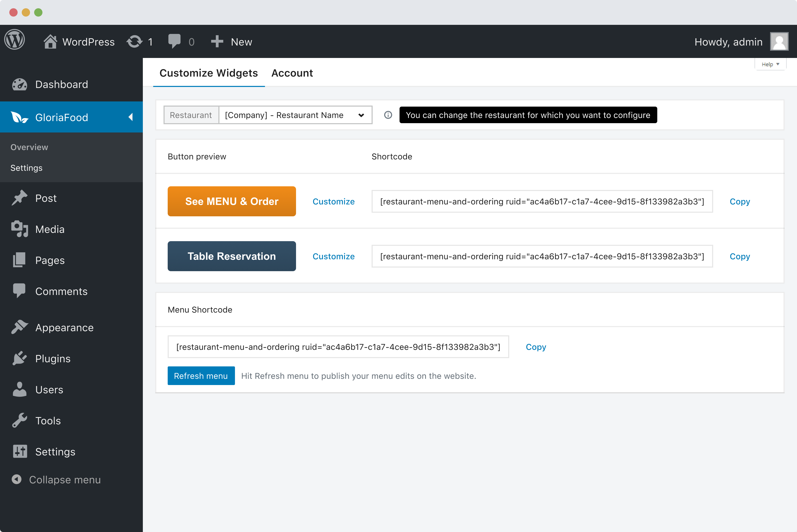Open Appearance via the paintbrush icon
The image size is (797, 532).
[x=19, y=327]
